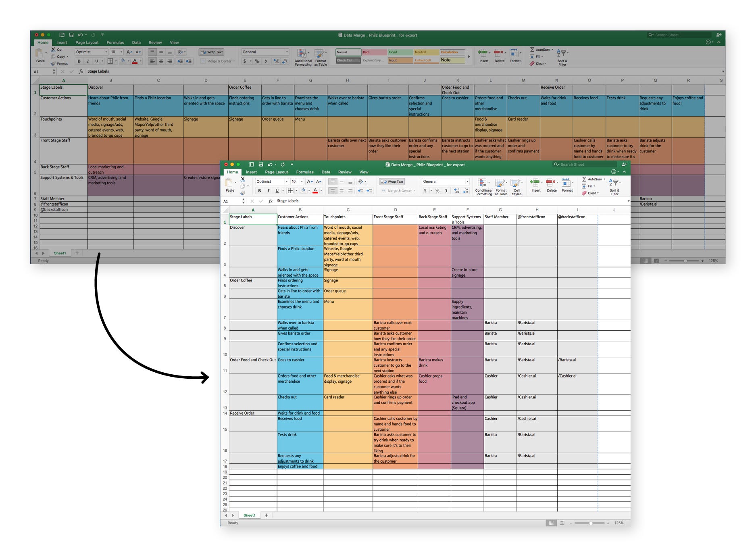Open the Formulas tab in the front window
Image resolution: width=756 pixels, height=557 pixels.
point(305,172)
